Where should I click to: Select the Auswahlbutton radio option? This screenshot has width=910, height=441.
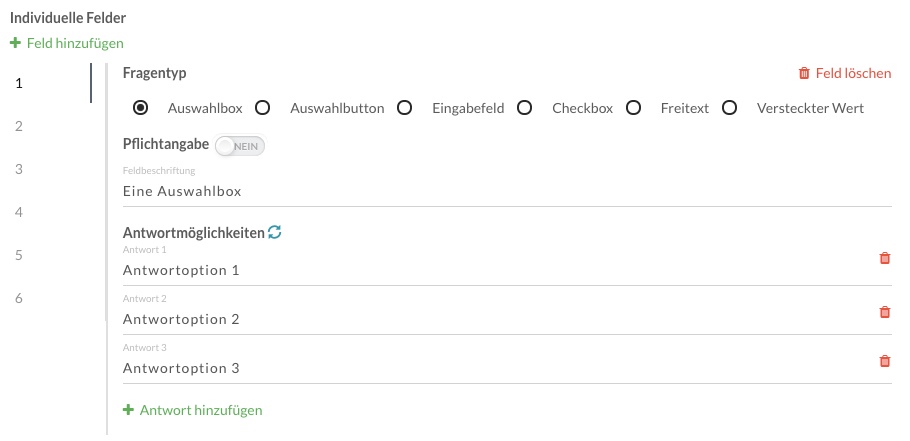coord(263,108)
